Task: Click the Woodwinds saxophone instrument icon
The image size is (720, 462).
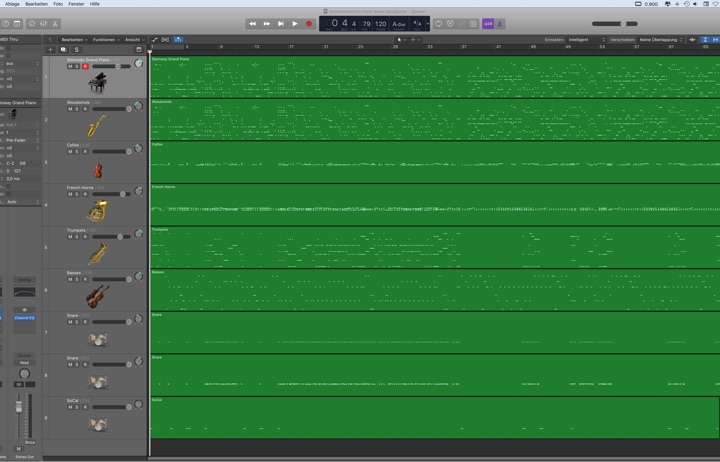Action: (97, 126)
